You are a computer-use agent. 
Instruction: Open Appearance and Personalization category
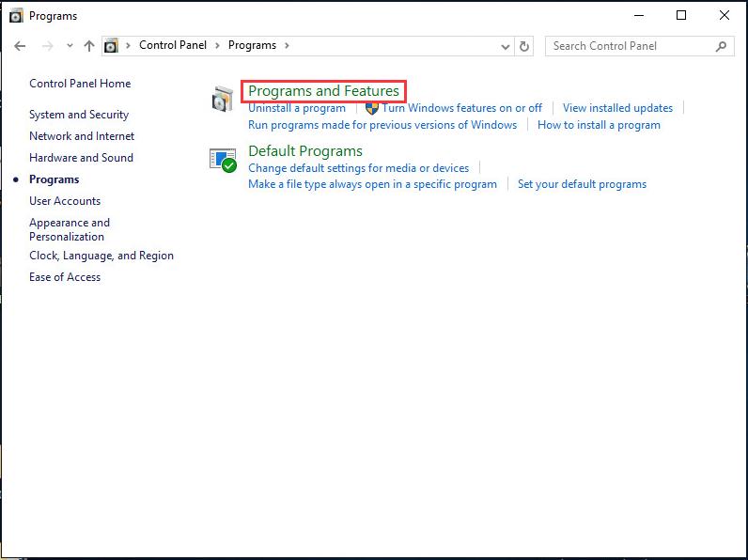(x=70, y=229)
